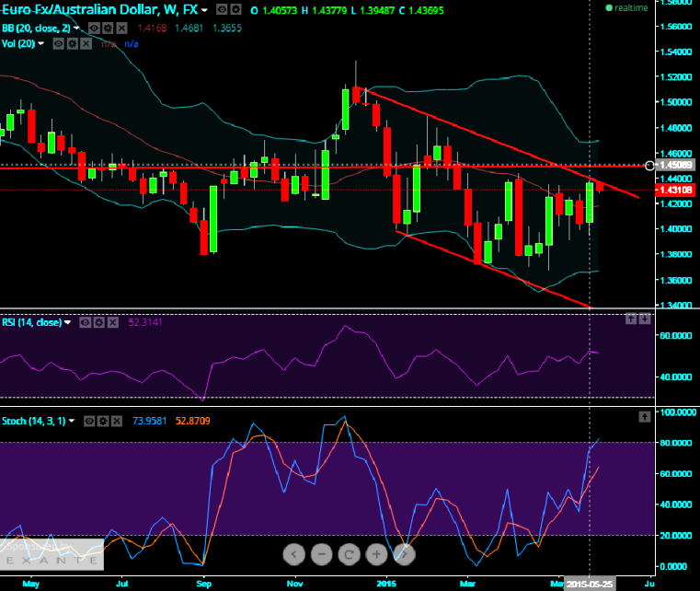This screenshot has height=591, width=700.
Task: Click the zoom out minus button
Action: 321,555
